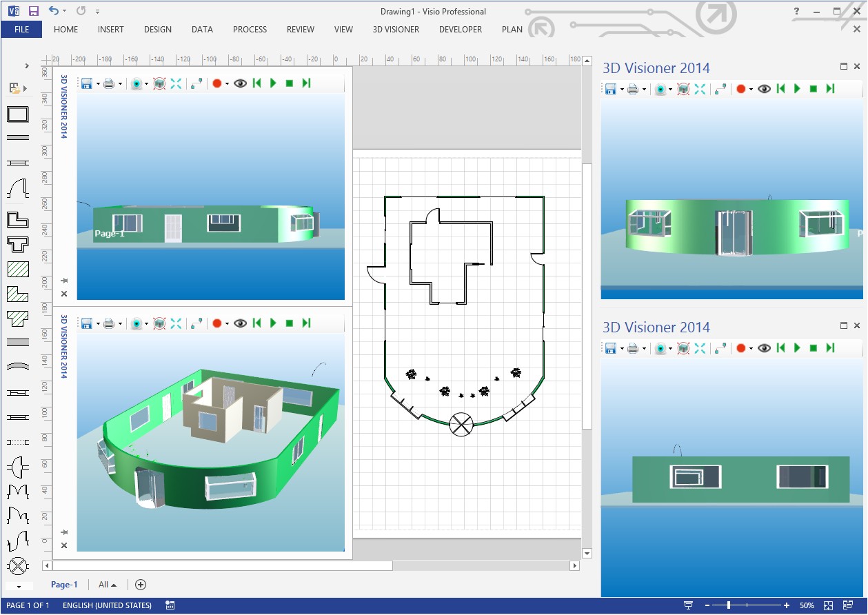The width and height of the screenshot is (868, 615).
Task: Toggle the eye icon in lower floating 3D Visioner window
Action: [764, 348]
